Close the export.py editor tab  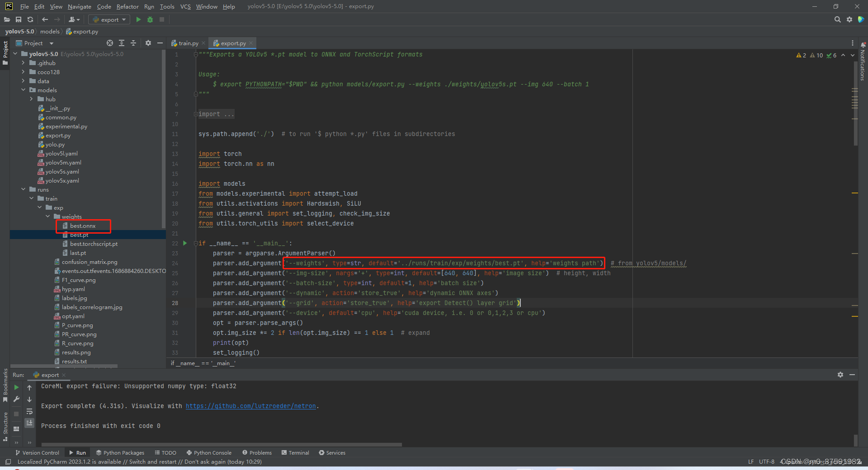(251, 43)
